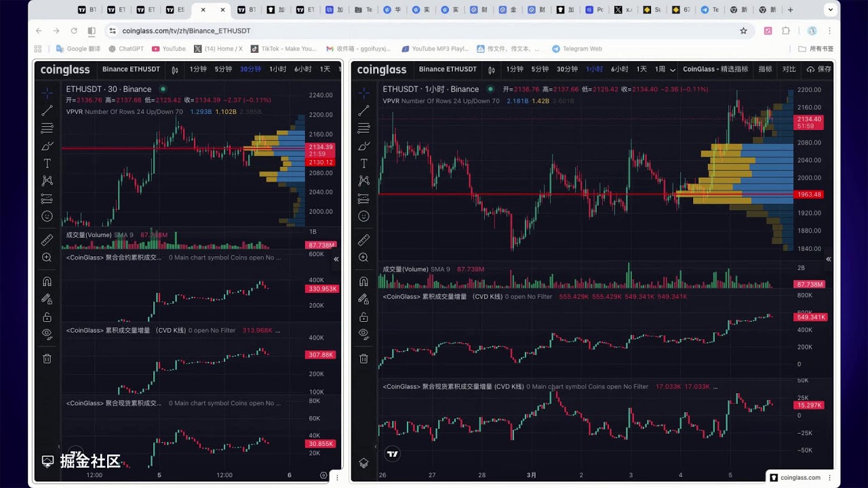Toggle stay-in-drawing-mode in left chart
The image size is (868, 488).
point(47,299)
